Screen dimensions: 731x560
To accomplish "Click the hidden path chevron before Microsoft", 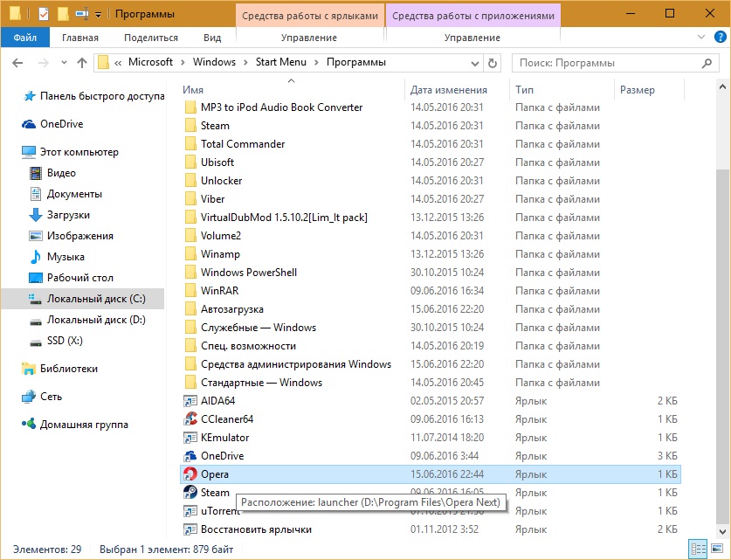I will point(118,63).
